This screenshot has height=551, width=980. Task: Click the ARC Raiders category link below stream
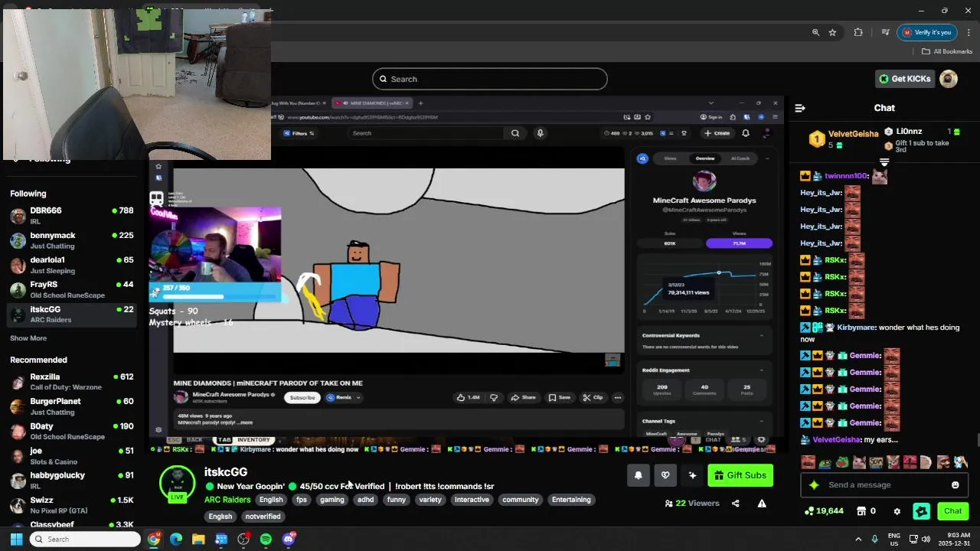pos(227,500)
